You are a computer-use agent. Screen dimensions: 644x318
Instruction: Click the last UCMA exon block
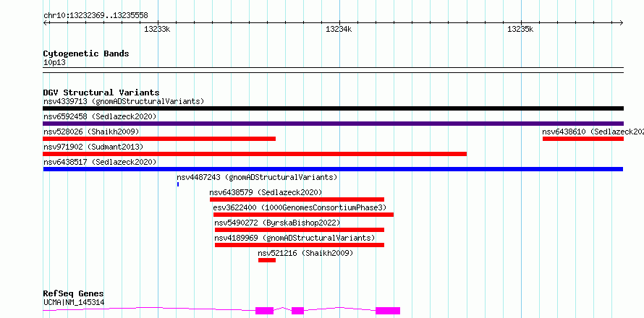(388, 311)
